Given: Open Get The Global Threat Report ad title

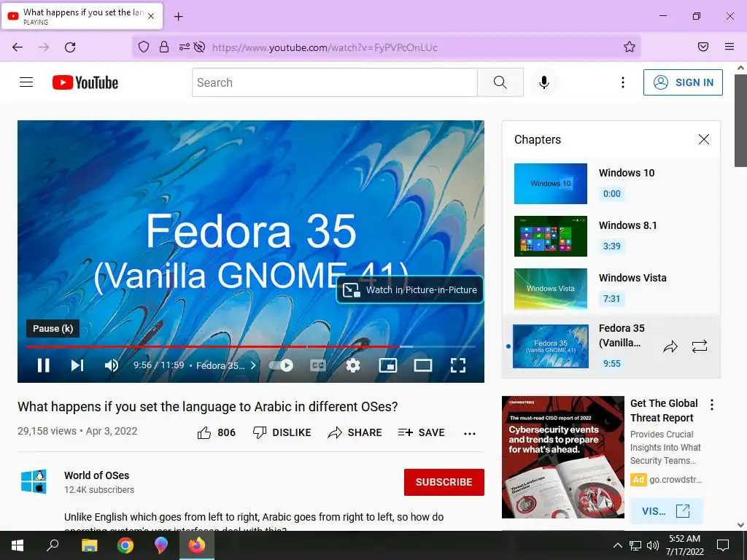Looking at the screenshot, I should [x=664, y=411].
